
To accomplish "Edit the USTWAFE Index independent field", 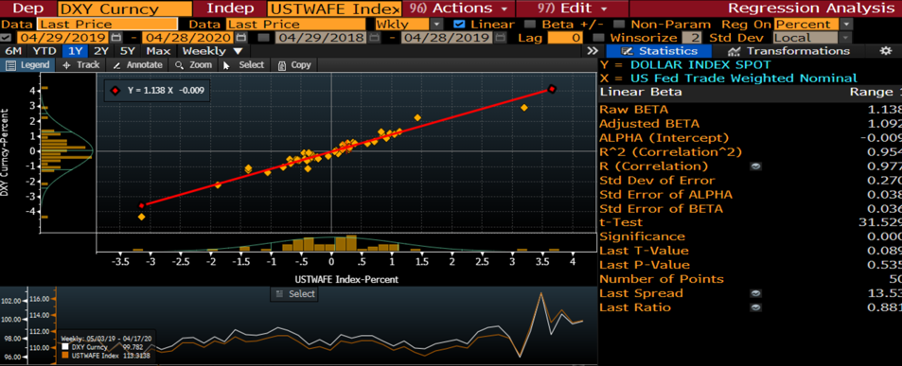I will (x=334, y=9).
